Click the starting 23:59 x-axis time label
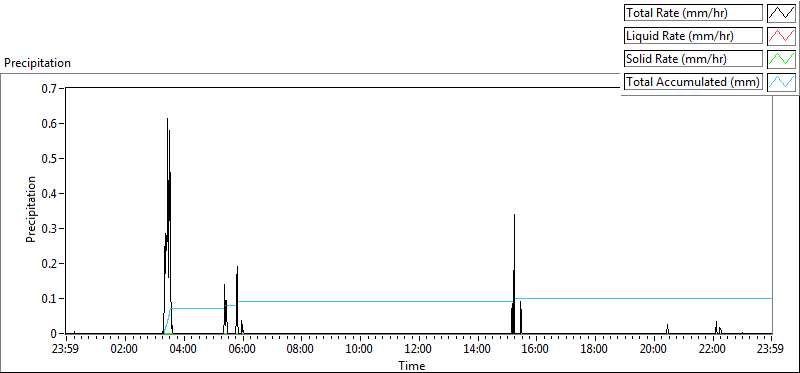The image size is (800, 373). tap(66, 350)
